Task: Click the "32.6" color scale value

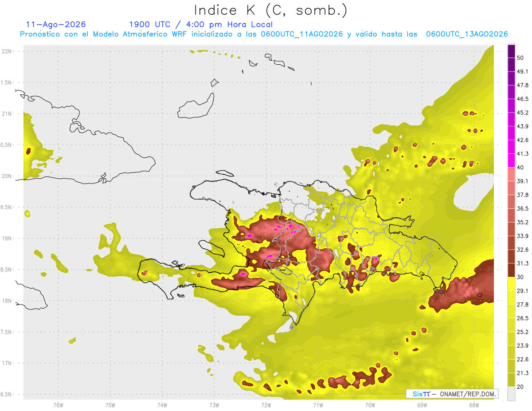Action: click(x=522, y=250)
